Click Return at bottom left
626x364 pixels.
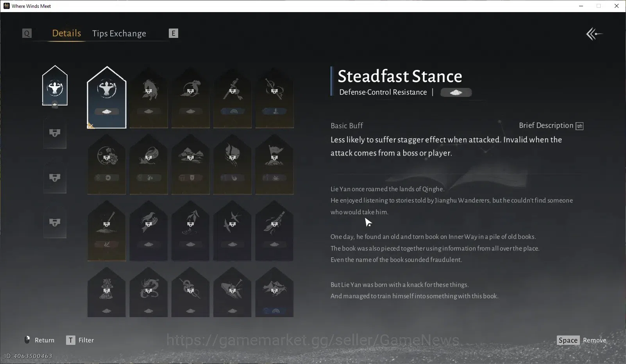pyautogui.click(x=39, y=340)
